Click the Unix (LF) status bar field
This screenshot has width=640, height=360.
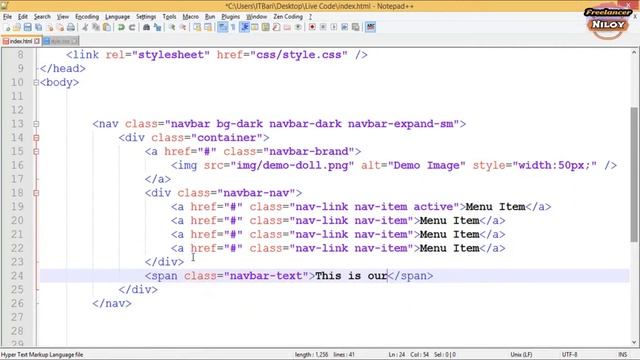[521, 355]
